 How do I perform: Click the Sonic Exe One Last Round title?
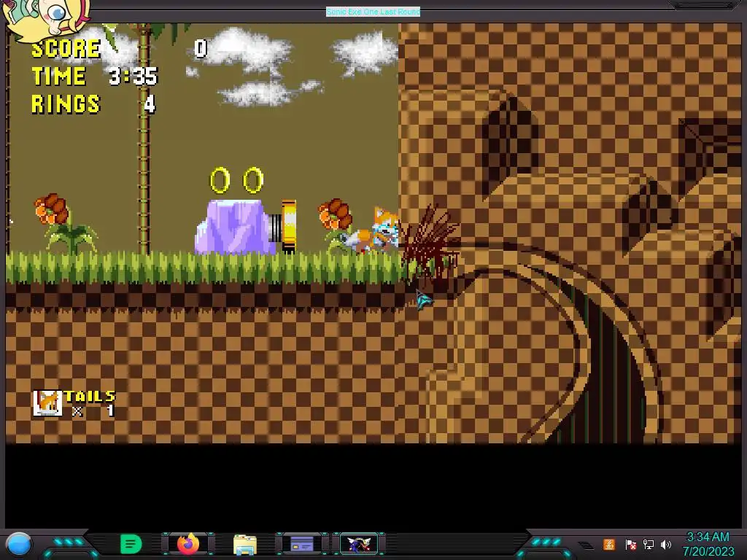coord(373,12)
